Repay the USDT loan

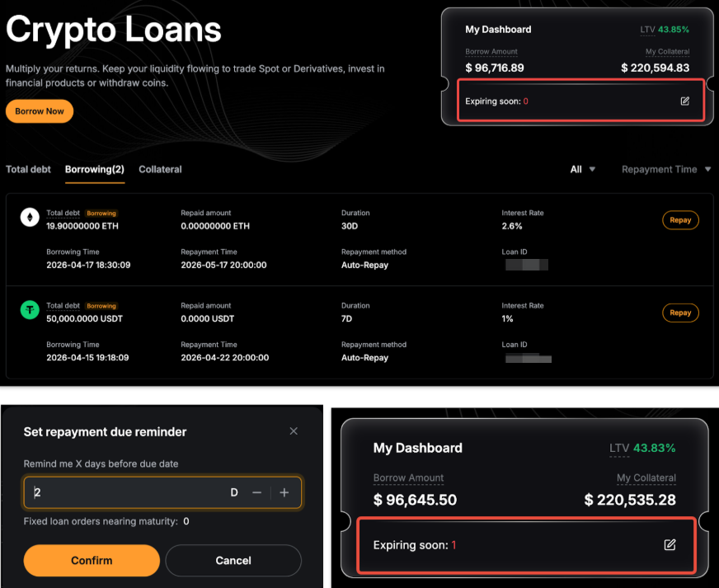click(680, 313)
